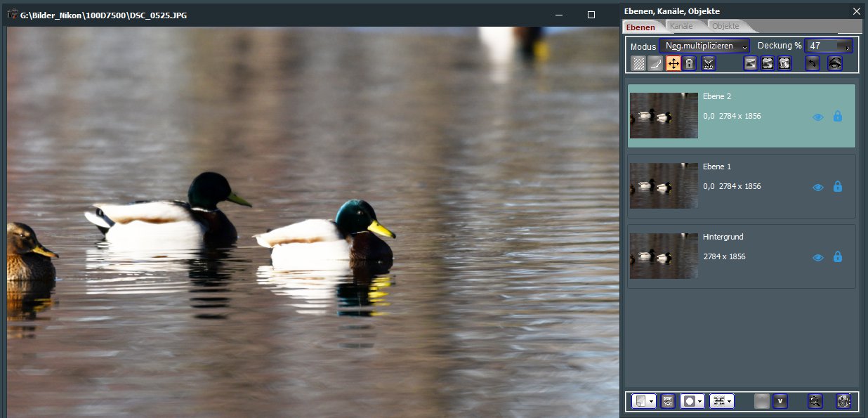This screenshot has width=868, height=418.
Task: Click the 'All' layers merge icon
Action: [x=784, y=64]
